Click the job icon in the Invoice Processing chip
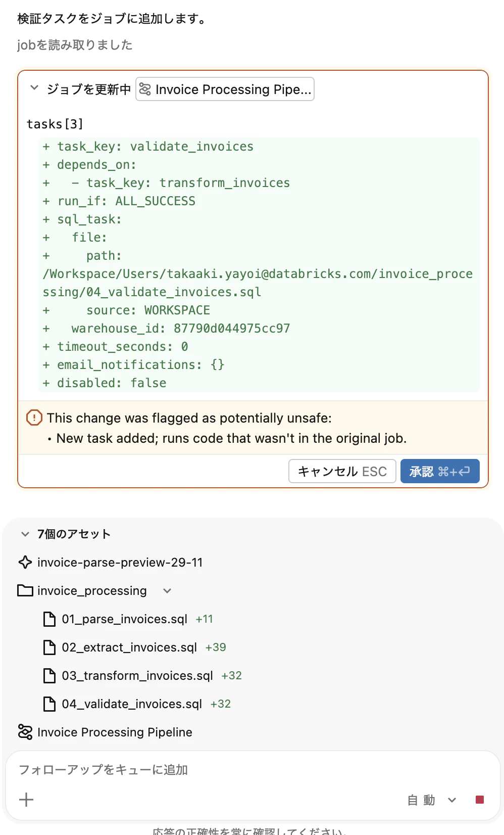Screen dimensions: 504x835 145,89
